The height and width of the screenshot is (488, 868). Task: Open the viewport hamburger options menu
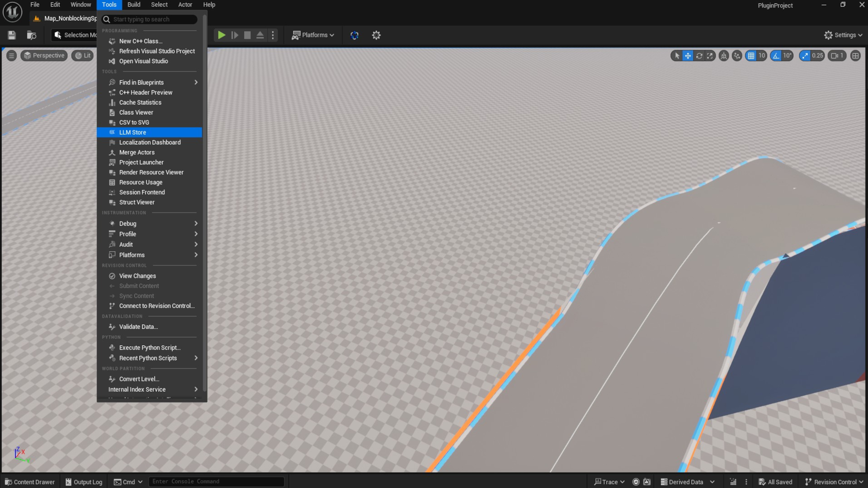coord(12,56)
